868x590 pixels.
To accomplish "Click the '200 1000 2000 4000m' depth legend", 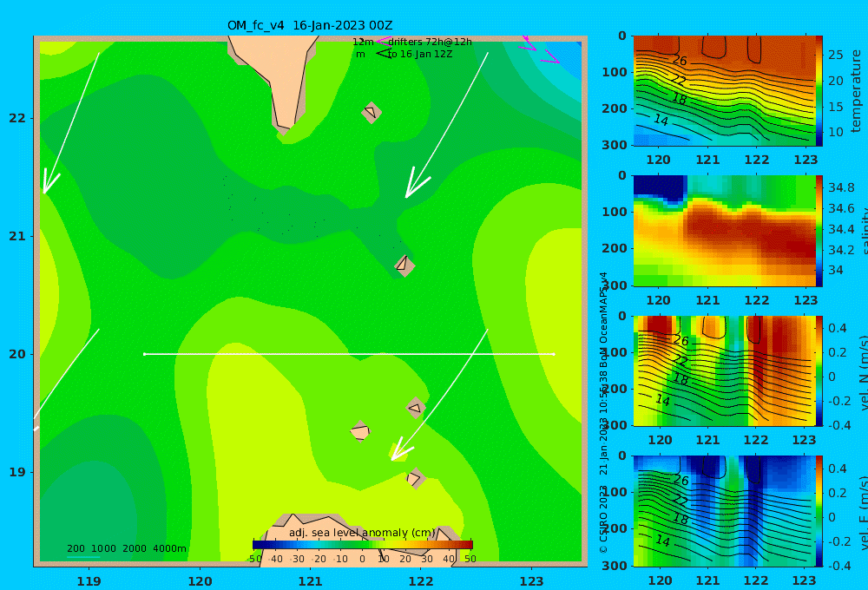I will (x=126, y=548).
